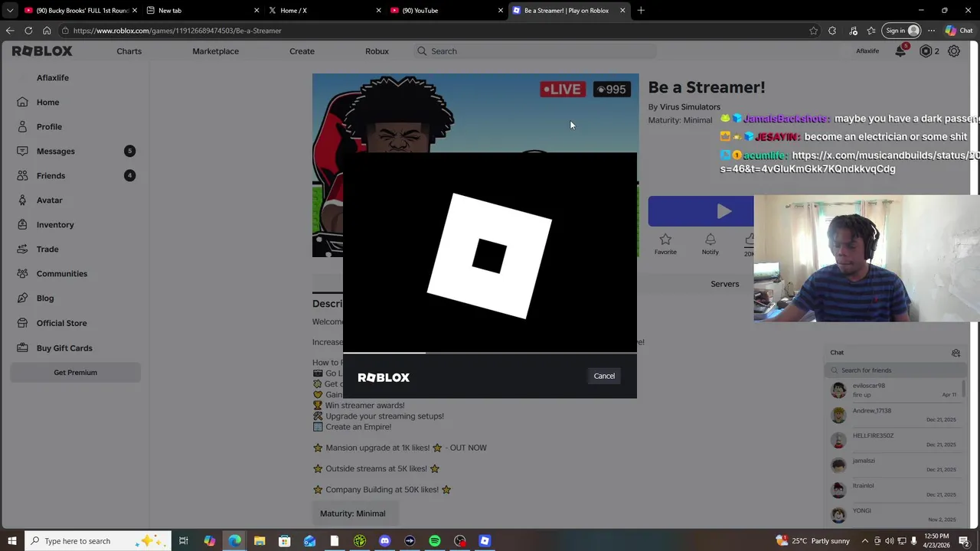Image resolution: width=980 pixels, height=551 pixels.
Task: Click browser Sign in button
Action: coord(901,31)
